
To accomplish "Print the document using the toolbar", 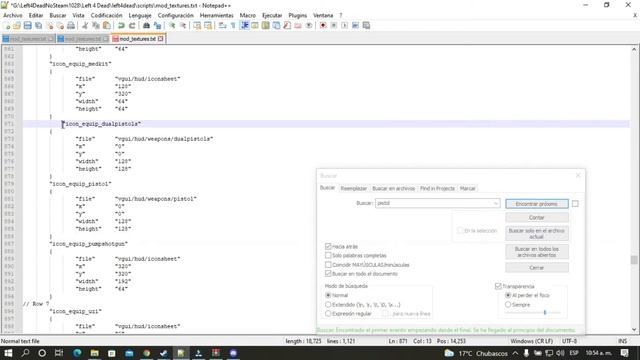I will click(71, 25).
